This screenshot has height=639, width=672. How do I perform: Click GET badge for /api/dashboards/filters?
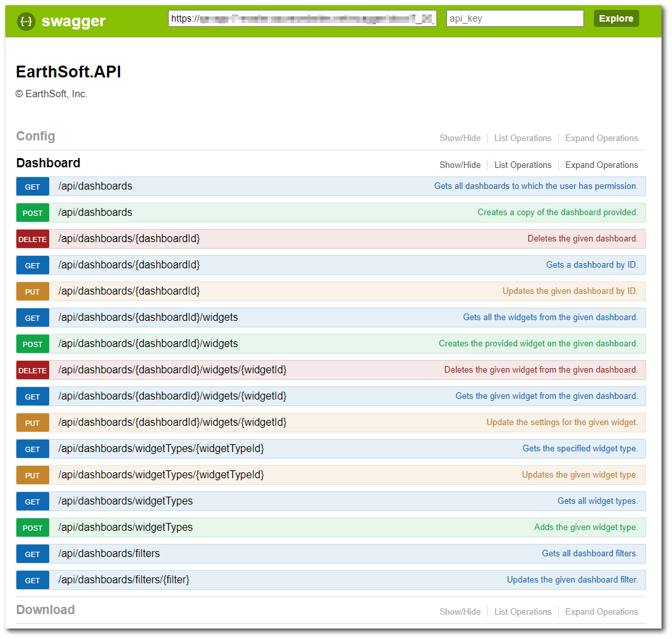tap(33, 554)
